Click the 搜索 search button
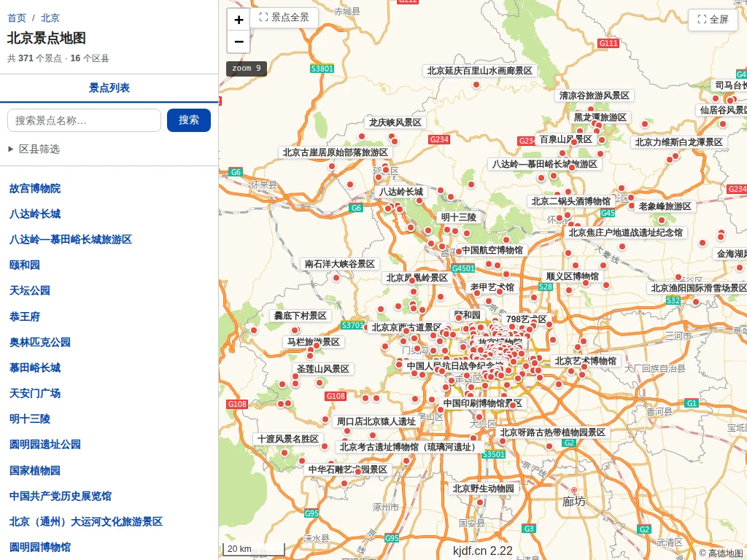This screenshot has width=747, height=560. (x=189, y=120)
